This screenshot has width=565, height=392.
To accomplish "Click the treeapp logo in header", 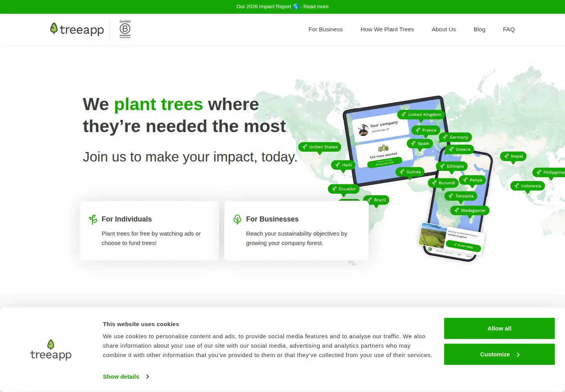I will (x=77, y=29).
